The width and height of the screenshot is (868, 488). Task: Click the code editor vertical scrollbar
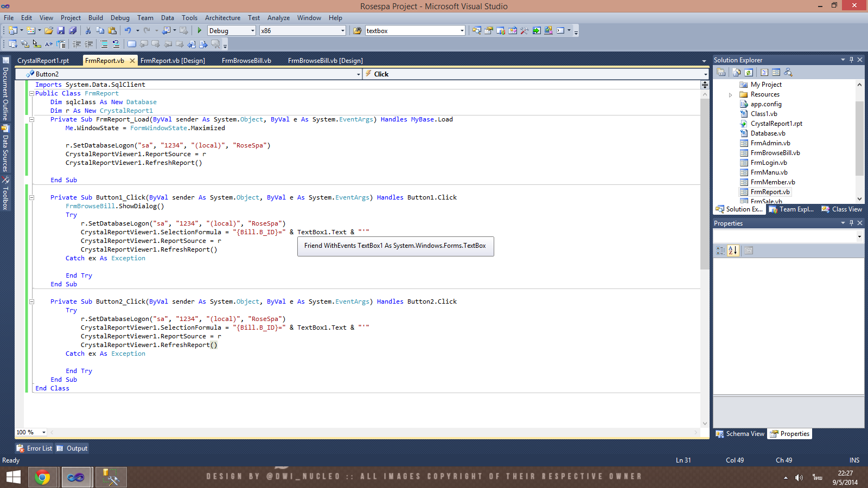click(x=705, y=184)
